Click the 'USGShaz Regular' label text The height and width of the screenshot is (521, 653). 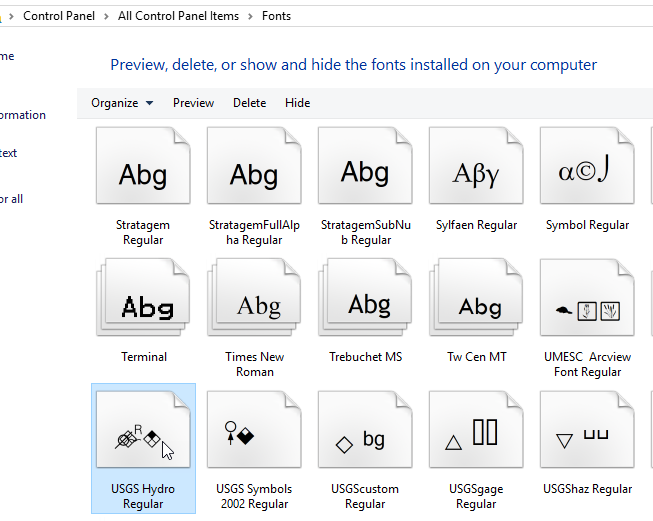[x=587, y=489]
